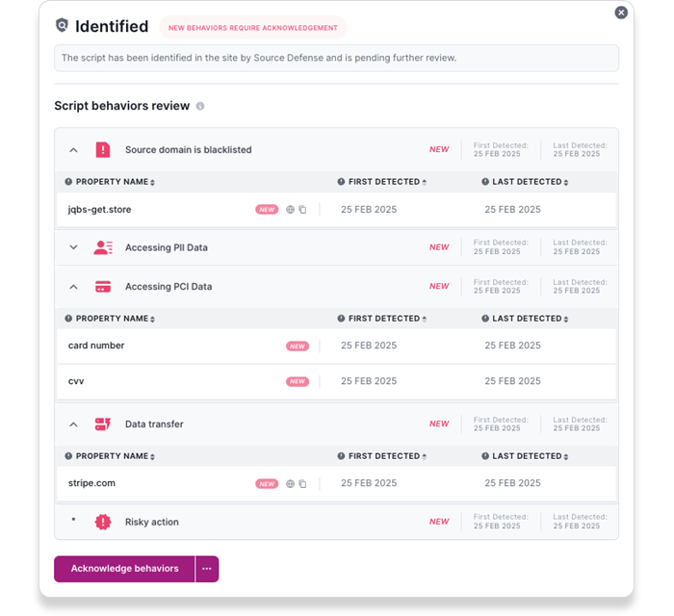Click the Accessing PCI Data card icon
The width and height of the screenshot is (674, 616).
[103, 287]
